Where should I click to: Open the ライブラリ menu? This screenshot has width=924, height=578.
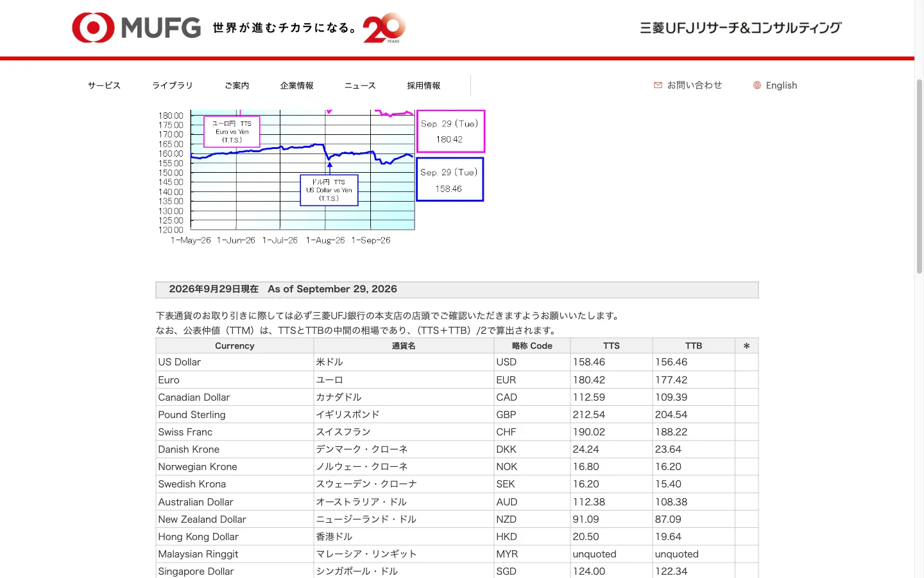[172, 85]
